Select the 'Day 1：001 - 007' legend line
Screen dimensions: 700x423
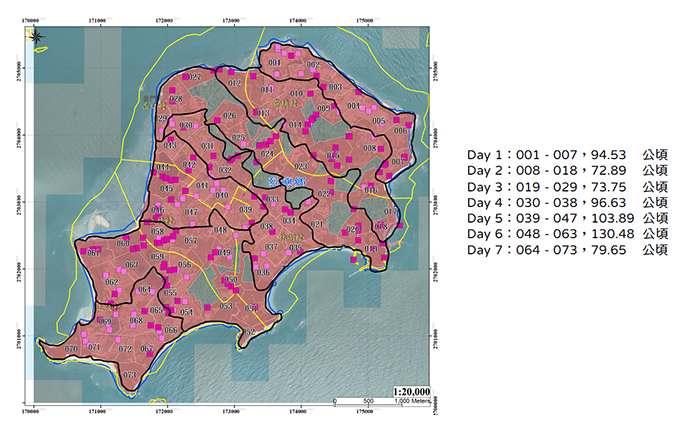pos(567,155)
